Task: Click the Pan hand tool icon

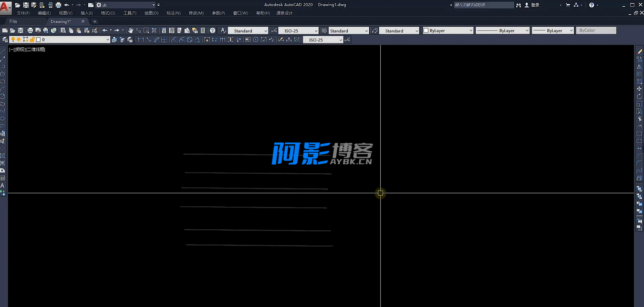Action: [131, 30]
